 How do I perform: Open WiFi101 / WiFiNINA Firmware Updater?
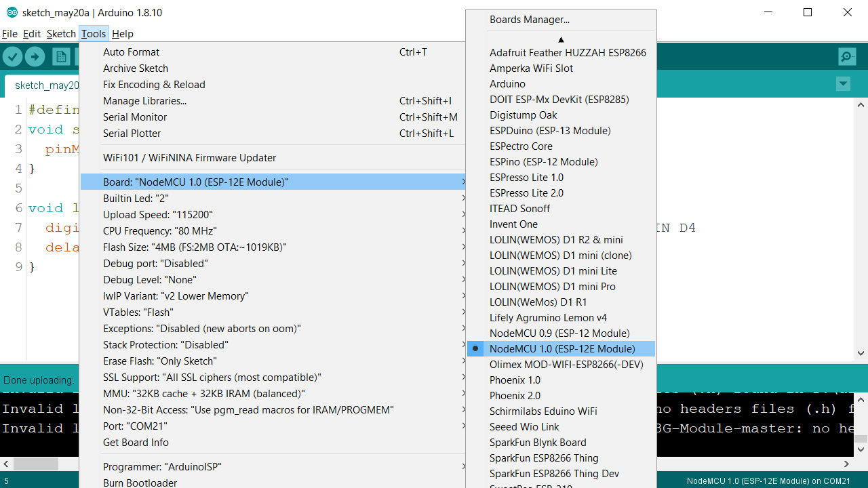[274, 157]
